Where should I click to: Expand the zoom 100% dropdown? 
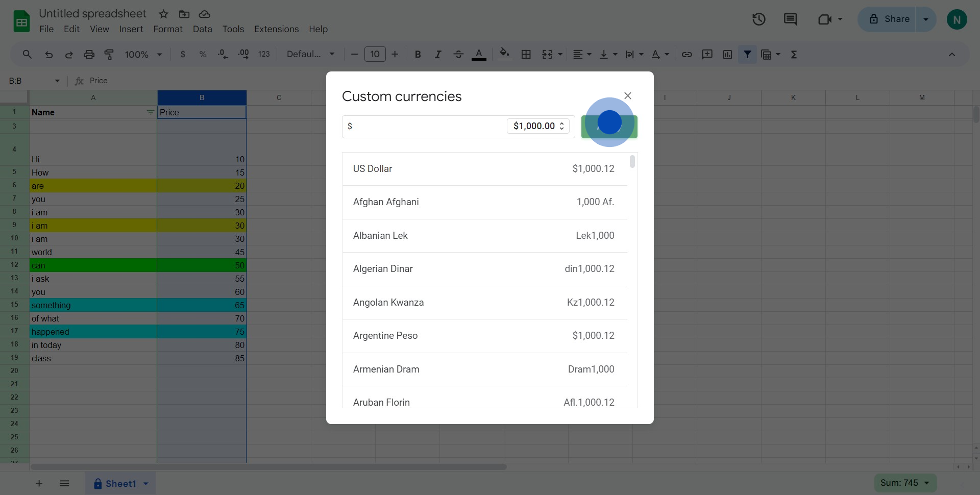[x=143, y=55]
